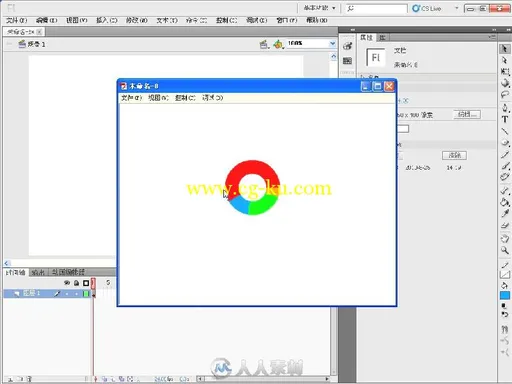This screenshot has width=512, height=384.
Task: Toggle the snap to objects magnet
Action: click(x=505, y=329)
